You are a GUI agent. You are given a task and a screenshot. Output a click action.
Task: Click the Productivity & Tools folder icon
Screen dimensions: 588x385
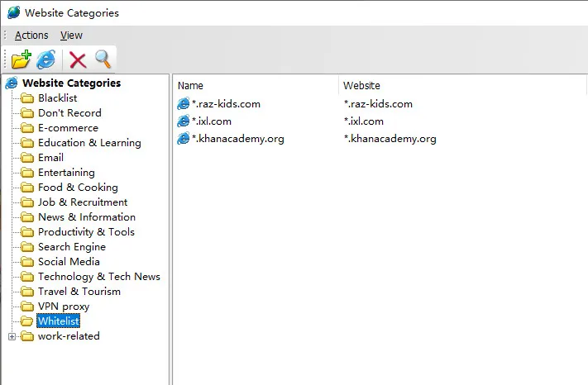coord(27,232)
